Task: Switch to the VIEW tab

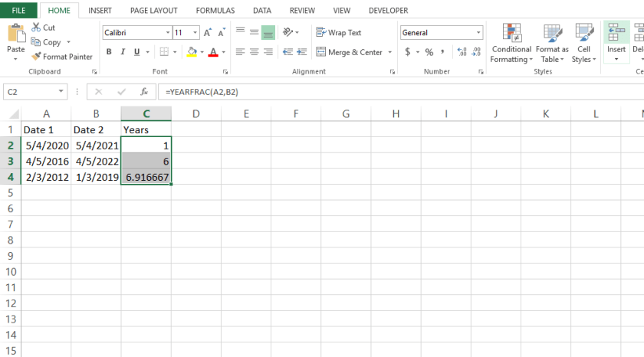Action: coord(342,10)
